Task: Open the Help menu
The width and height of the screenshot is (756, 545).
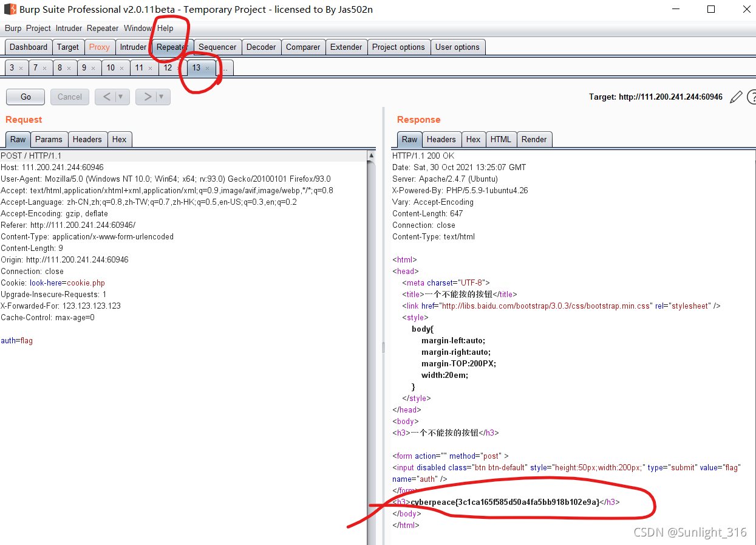Action: 165,28
